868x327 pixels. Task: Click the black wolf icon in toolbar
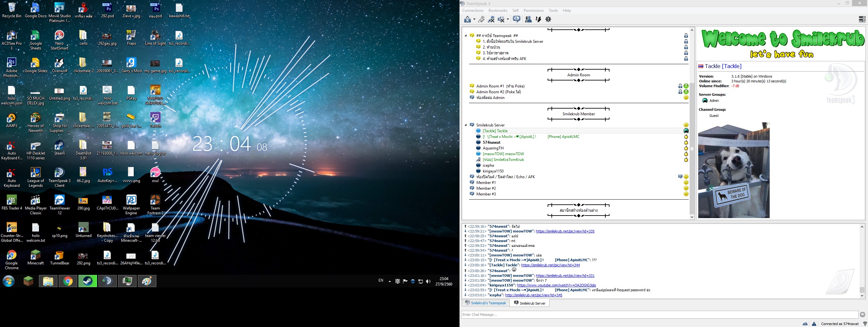(x=538, y=19)
